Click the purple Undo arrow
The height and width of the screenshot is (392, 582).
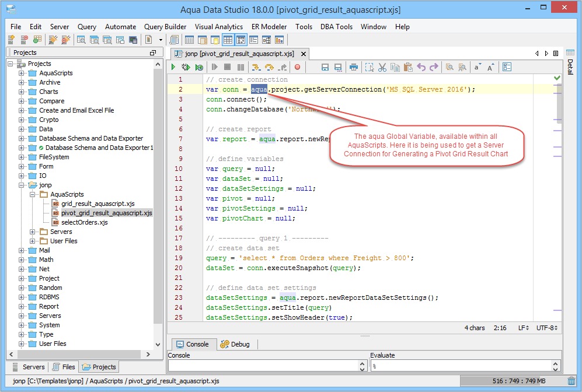tap(421, 68)
